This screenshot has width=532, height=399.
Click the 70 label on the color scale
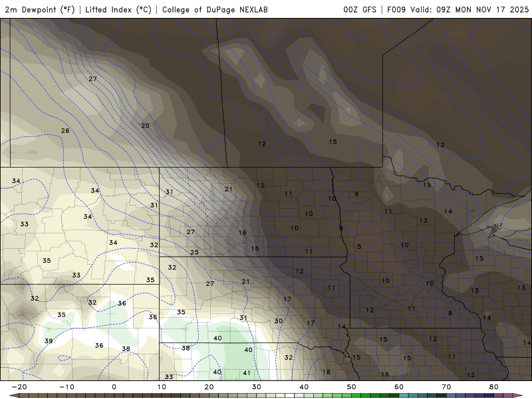[446, 387]
